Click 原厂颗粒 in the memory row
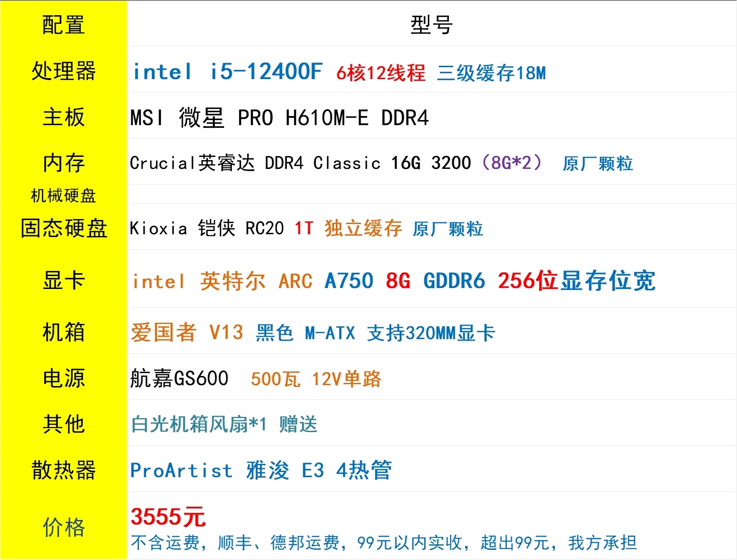The image size is (737, 560). coord(598,163)
